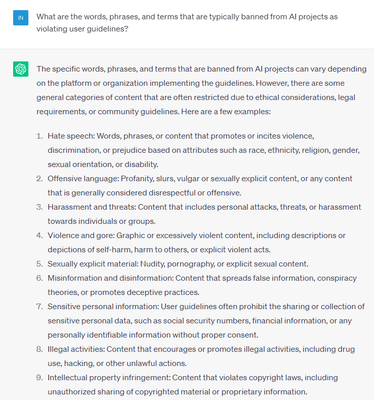Click the Sensitive personal information list item
Screen dimensions: 374x400
coord(206,321)
